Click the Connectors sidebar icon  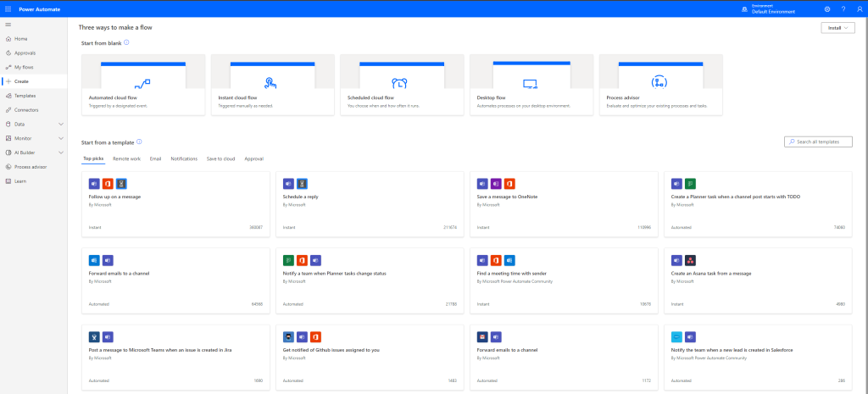coord(8,109)
